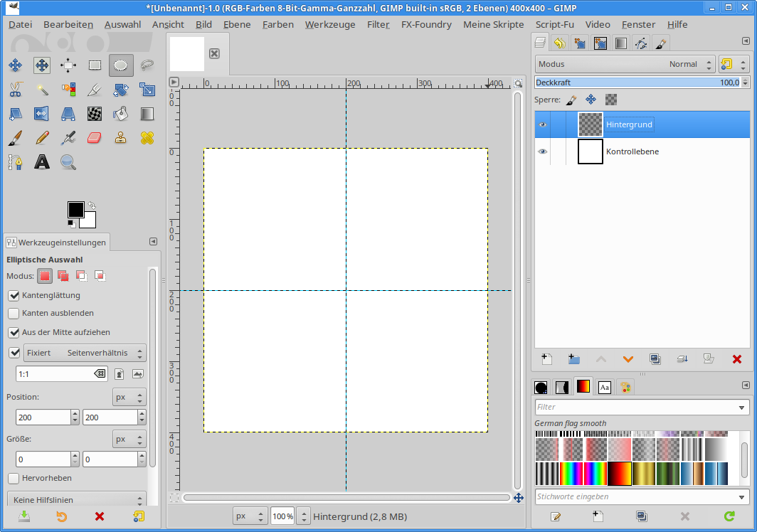Expand the Keine Hilfslinien dropdown
The height and width of the screenshot is (532, 757).
[x=75, y=500]
